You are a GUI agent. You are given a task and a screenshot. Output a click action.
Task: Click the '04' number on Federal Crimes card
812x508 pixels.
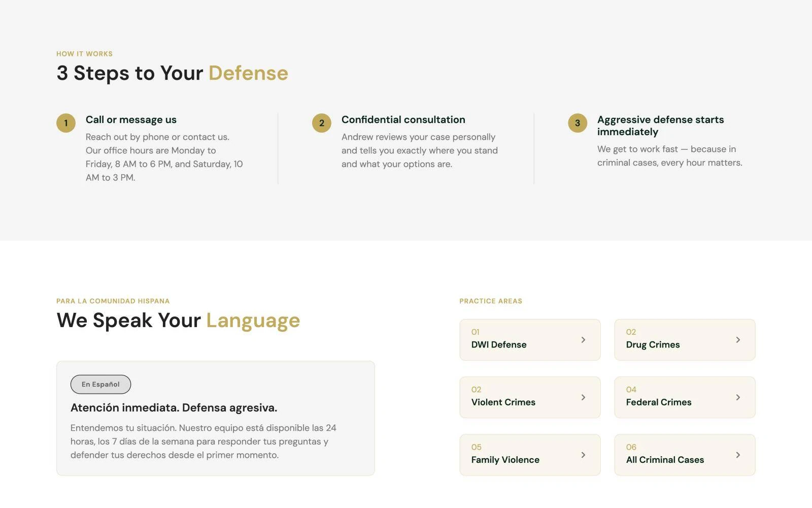click(631, 390)
